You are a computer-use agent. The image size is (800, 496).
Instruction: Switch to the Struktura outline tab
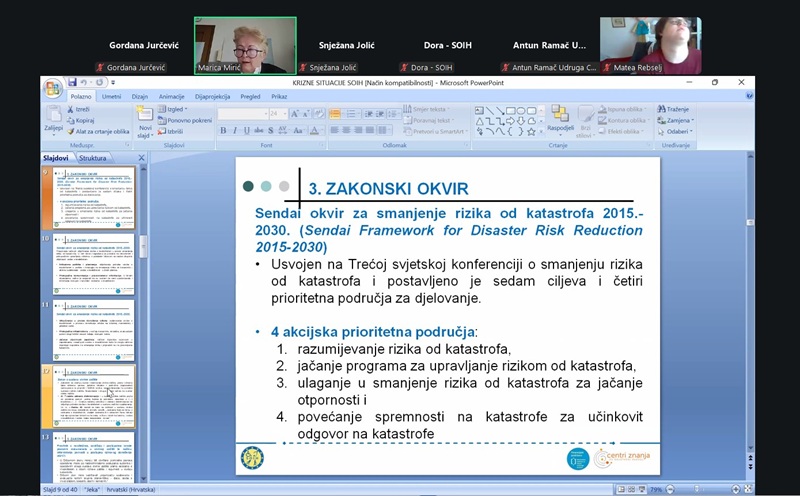point(93,158)
